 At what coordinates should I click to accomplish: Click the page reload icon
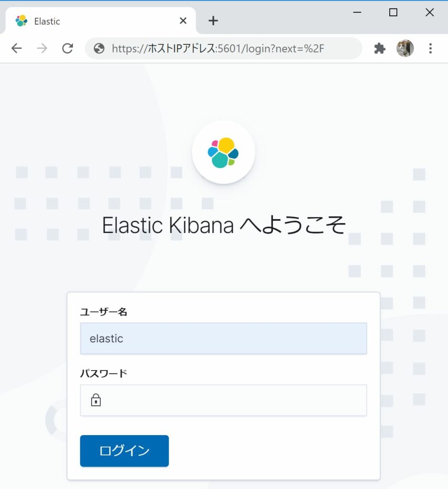(68, 48)
